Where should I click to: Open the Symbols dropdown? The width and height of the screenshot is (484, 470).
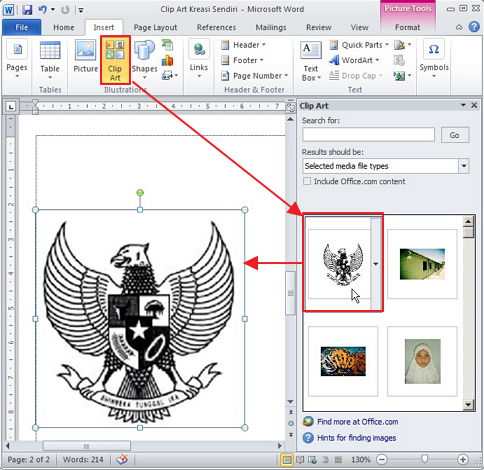434,59
